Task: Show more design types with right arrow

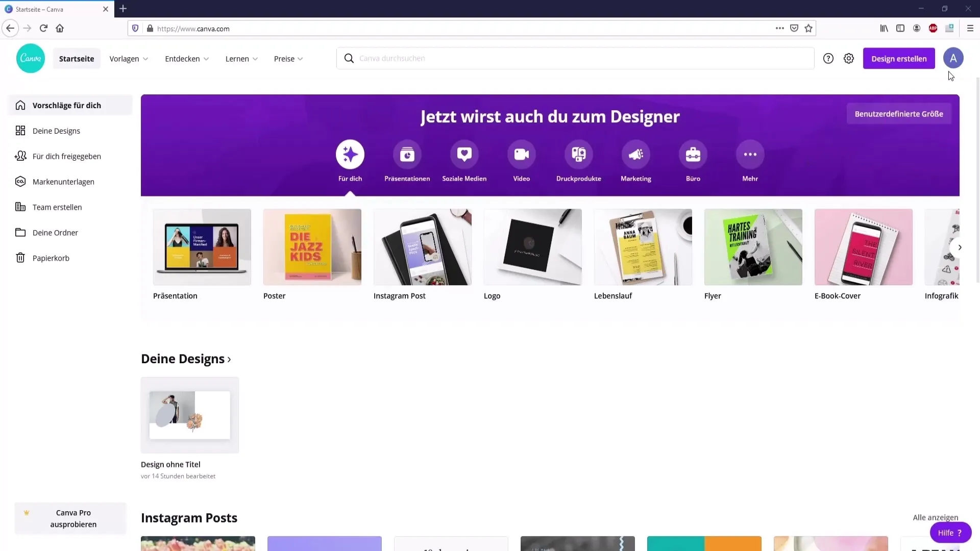Action: pyautogui.click(x=960, y=247)
